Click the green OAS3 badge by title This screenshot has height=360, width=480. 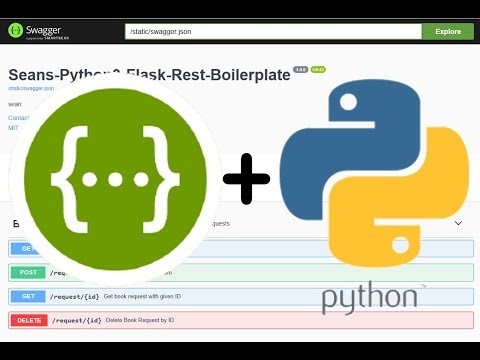tap(318, 70)
